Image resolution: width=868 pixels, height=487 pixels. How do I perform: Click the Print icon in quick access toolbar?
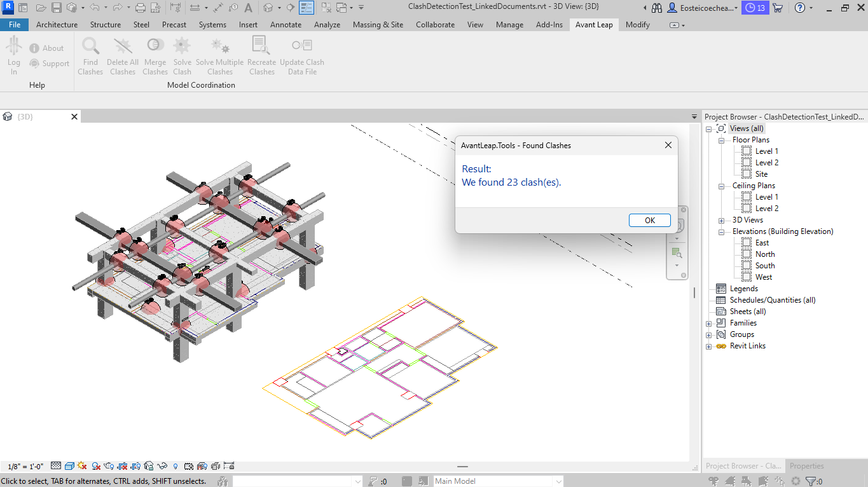[141, 8]
